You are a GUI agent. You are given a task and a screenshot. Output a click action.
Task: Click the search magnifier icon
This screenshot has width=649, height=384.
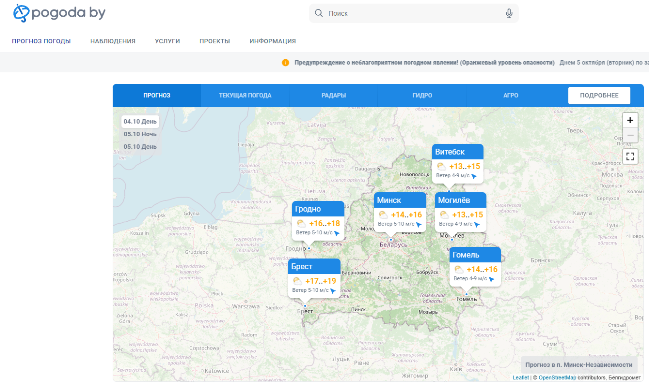[x=319, y=13]
